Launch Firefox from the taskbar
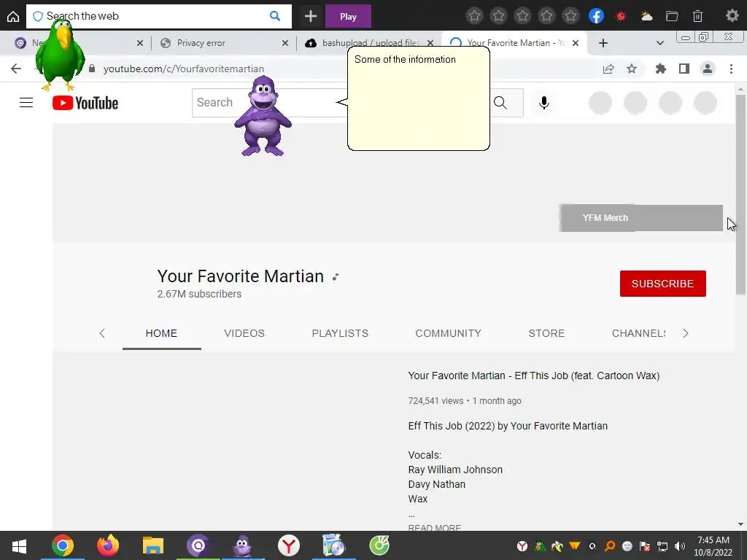 pyautogui.click(x=108, y=545)
